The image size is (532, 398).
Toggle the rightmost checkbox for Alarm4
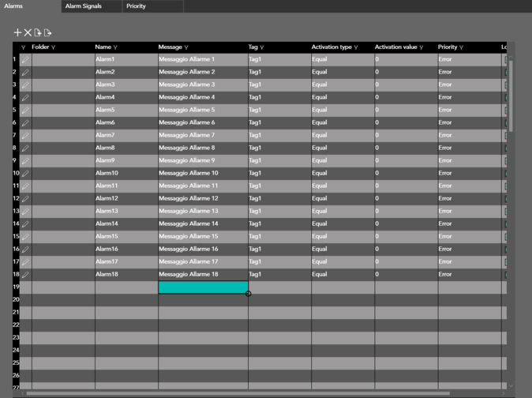506,98
